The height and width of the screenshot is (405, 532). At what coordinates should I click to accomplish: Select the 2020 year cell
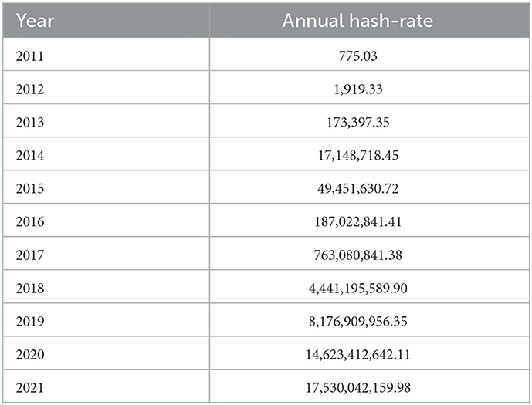30,353
